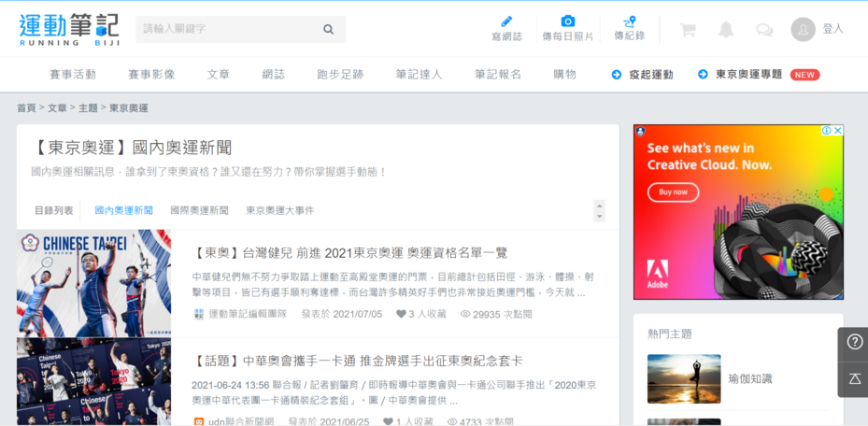Click the 熱門主題 heading
The width and height of the screenshot is (868, 426).
[669, 334]
